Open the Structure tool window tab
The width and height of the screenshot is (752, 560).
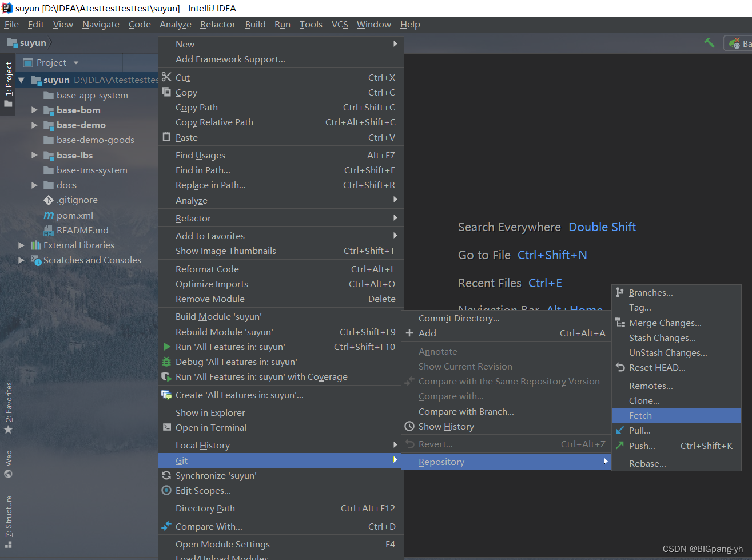8,521
